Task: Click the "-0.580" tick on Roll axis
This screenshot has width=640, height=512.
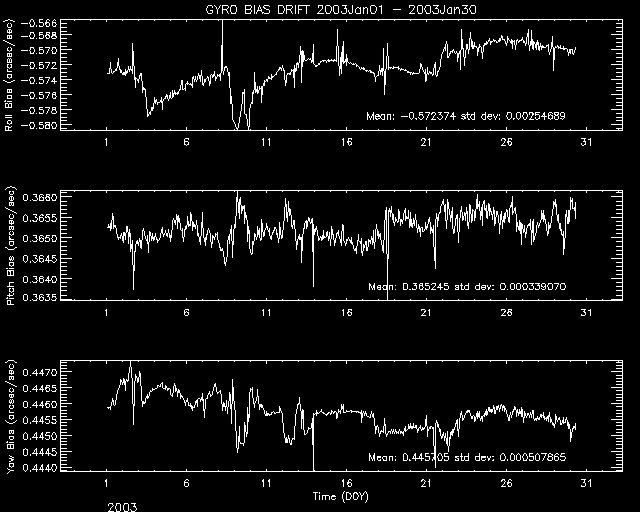Action: [39, 125]
